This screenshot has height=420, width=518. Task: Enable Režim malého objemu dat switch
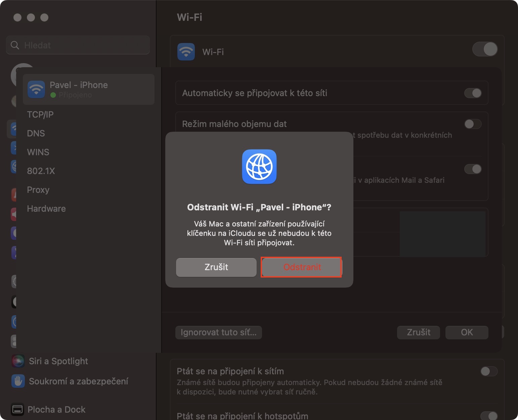(473, 124)
